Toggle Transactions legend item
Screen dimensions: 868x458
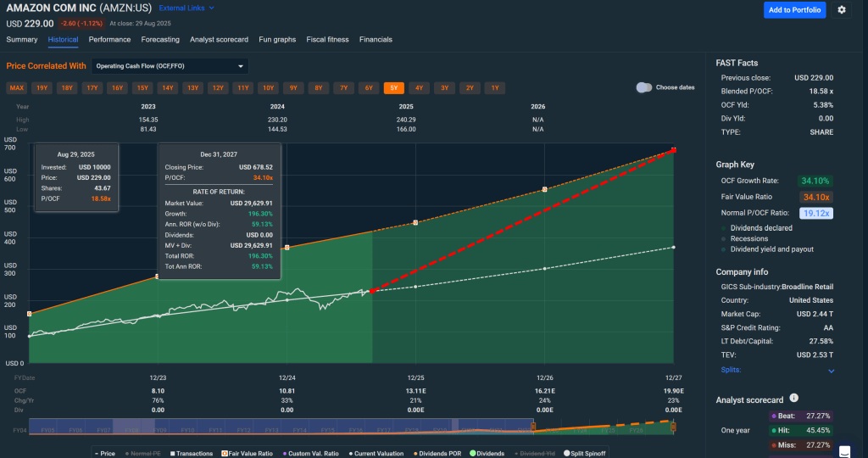(x=192, y=454)
